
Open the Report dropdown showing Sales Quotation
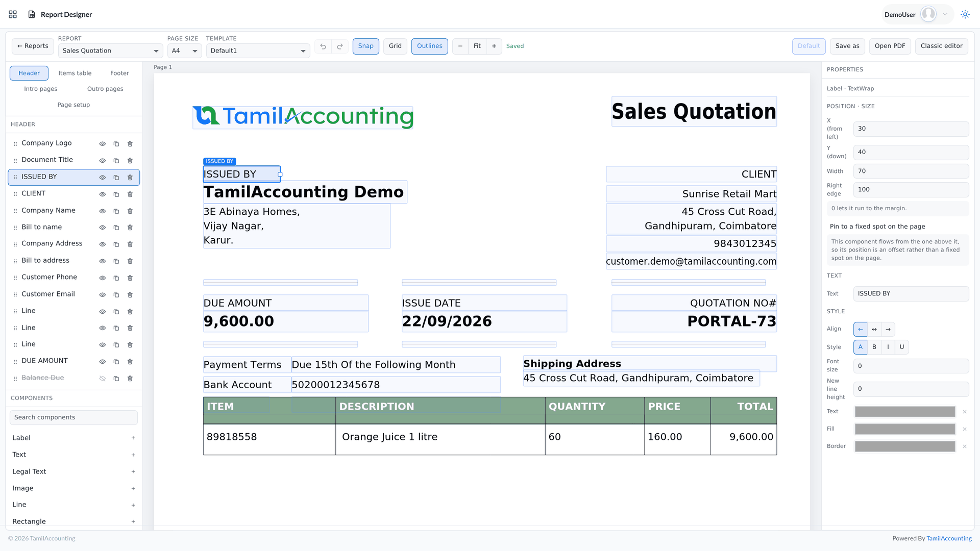[110, 51]
